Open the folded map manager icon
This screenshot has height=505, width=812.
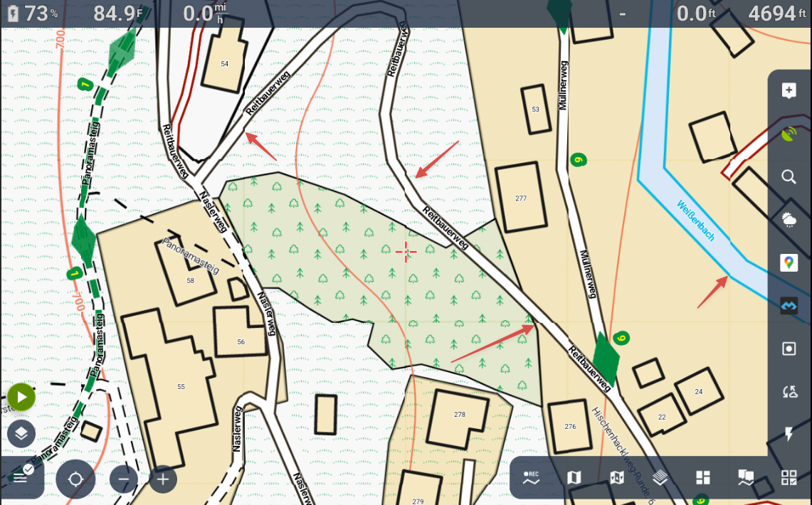tap(574, 478)
